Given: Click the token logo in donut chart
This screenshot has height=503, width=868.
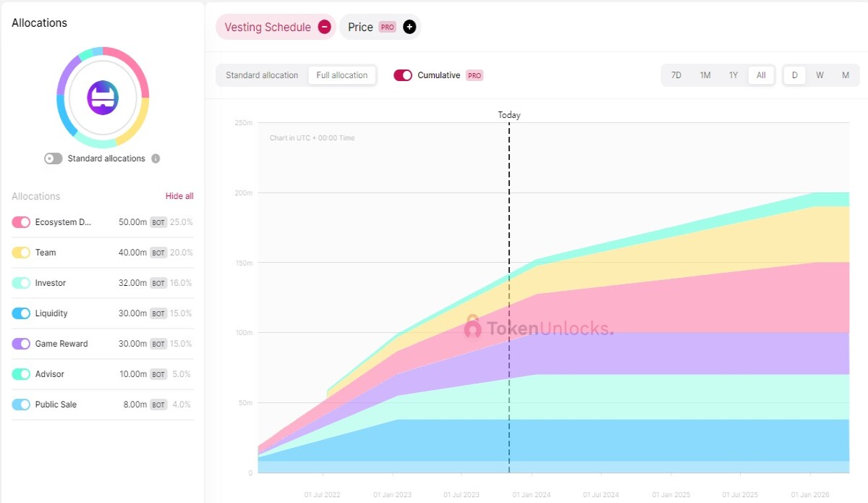Looking at the screenshot, I should pos(103,98).
